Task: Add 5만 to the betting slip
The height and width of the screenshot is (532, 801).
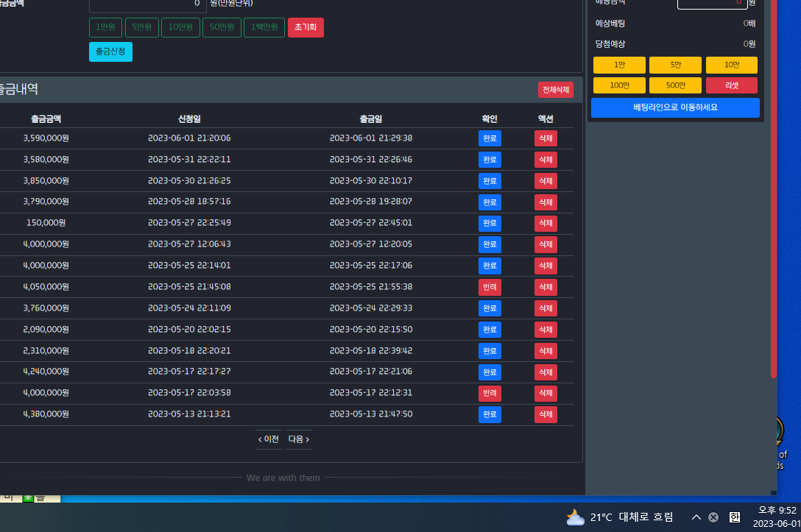Action: [675, 65]
